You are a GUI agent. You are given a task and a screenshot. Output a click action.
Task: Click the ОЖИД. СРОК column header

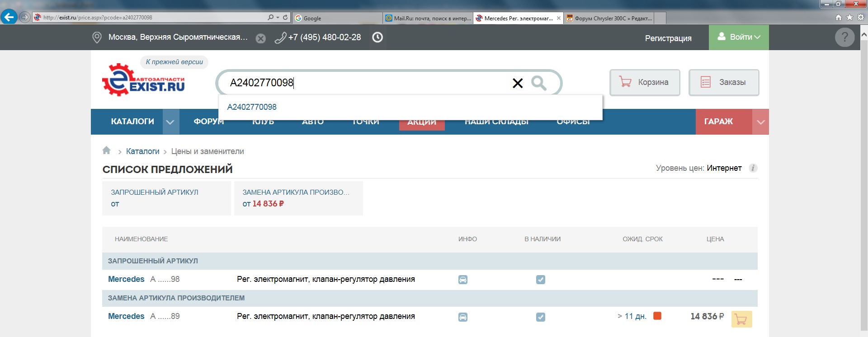[x=642, y=239]
